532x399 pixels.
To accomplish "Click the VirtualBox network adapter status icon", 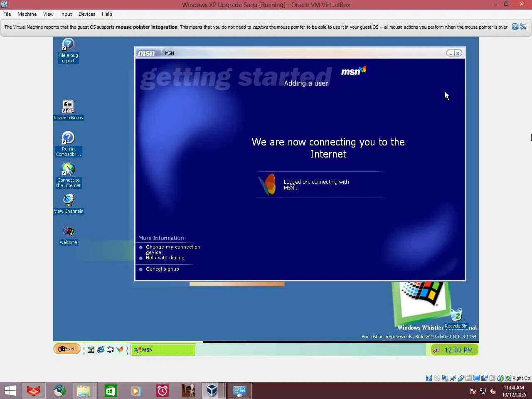I will tap(453, 378).
